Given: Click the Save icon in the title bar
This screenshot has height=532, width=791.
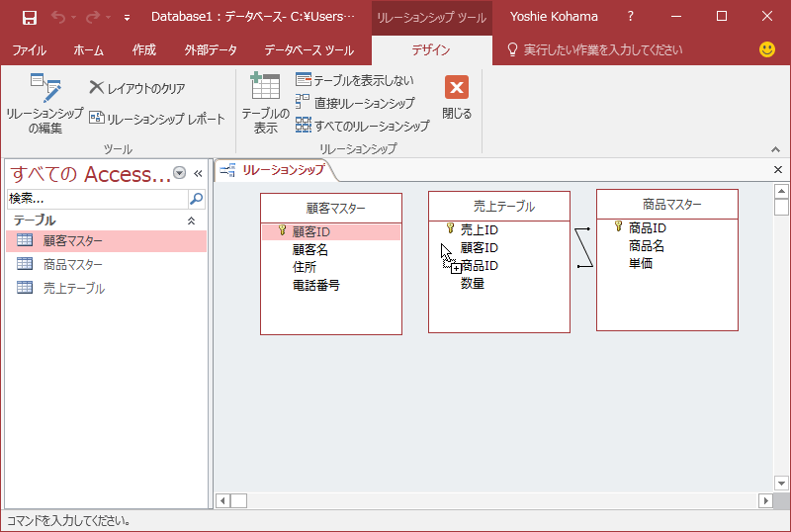Looking at the screenshot, I should [x=30, y=18].
